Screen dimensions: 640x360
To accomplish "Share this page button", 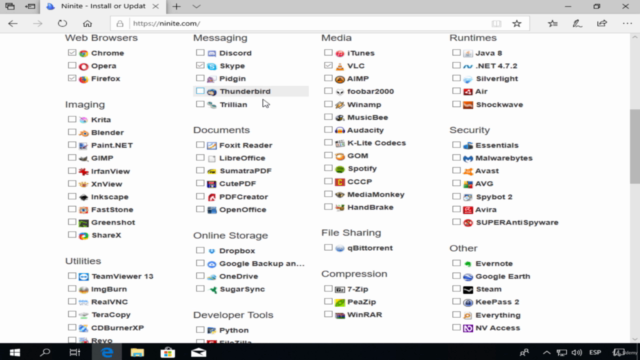I will [x=602, y=24].
